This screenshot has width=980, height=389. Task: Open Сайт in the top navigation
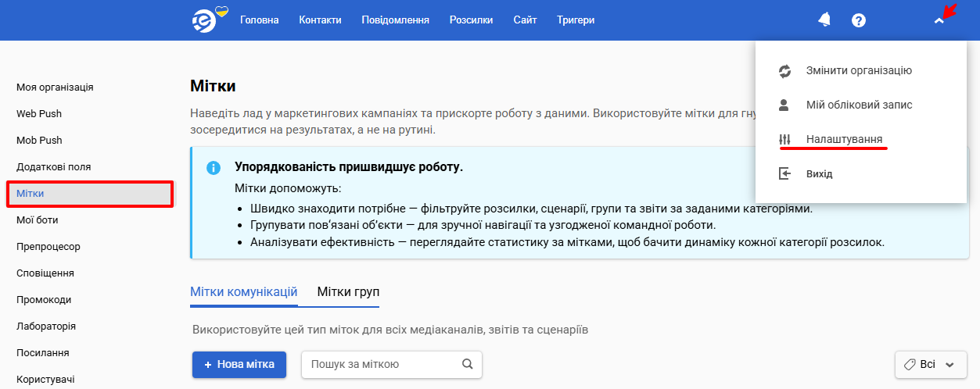tap(525, 20)
